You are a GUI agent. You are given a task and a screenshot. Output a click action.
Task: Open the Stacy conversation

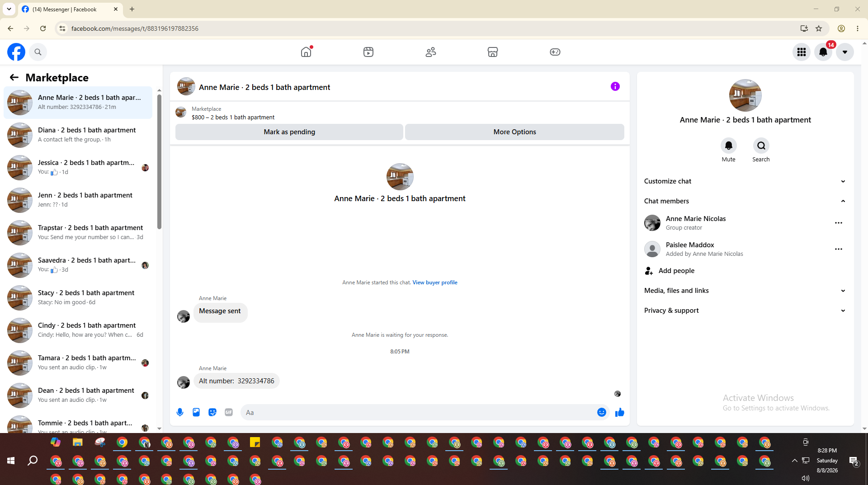[78, 298]
